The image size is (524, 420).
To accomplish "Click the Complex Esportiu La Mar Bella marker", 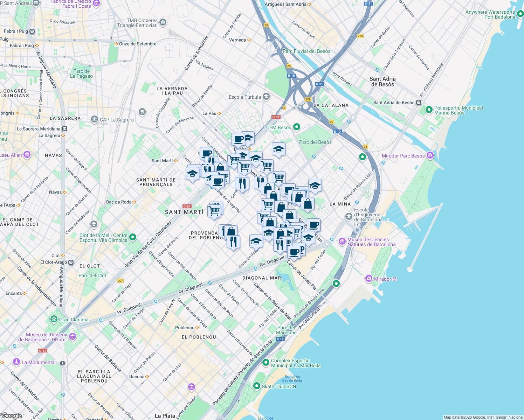I will tap(266, 362).
